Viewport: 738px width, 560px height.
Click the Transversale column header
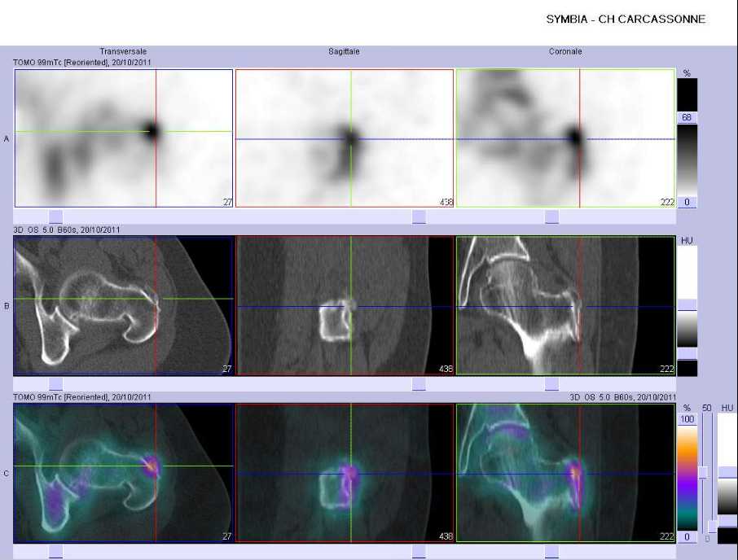pos(123,51)
